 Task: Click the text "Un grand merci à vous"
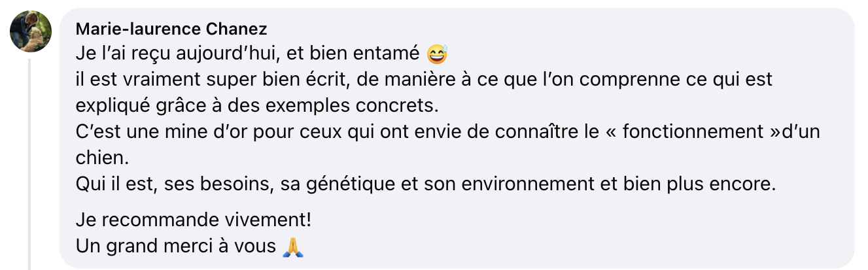[x=175, y=246]
